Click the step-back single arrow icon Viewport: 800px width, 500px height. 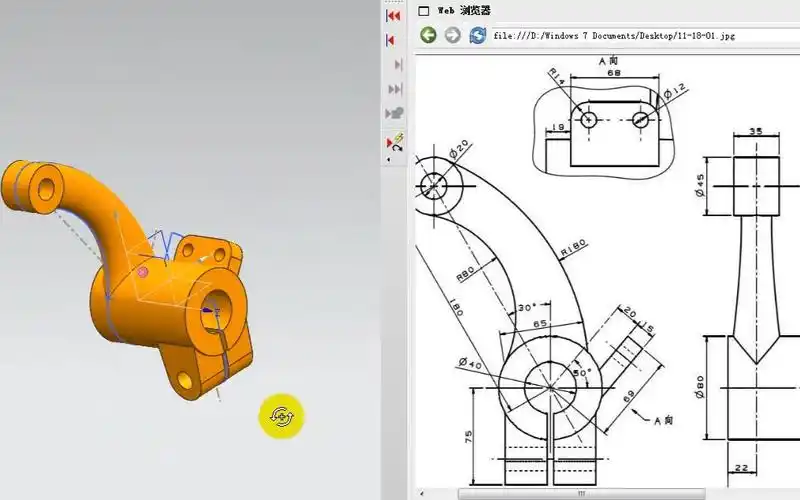[x=392, y=40]
